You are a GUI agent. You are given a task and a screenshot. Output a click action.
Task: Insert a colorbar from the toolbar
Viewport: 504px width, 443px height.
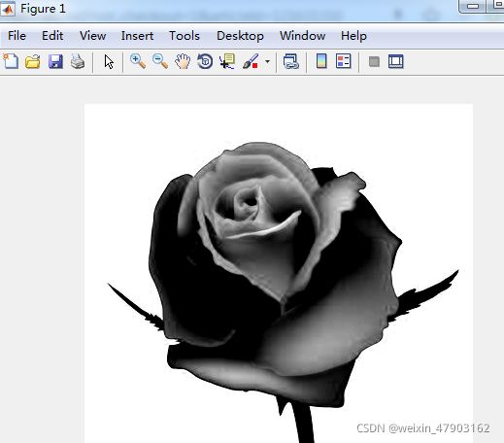[x=321, y=61]
